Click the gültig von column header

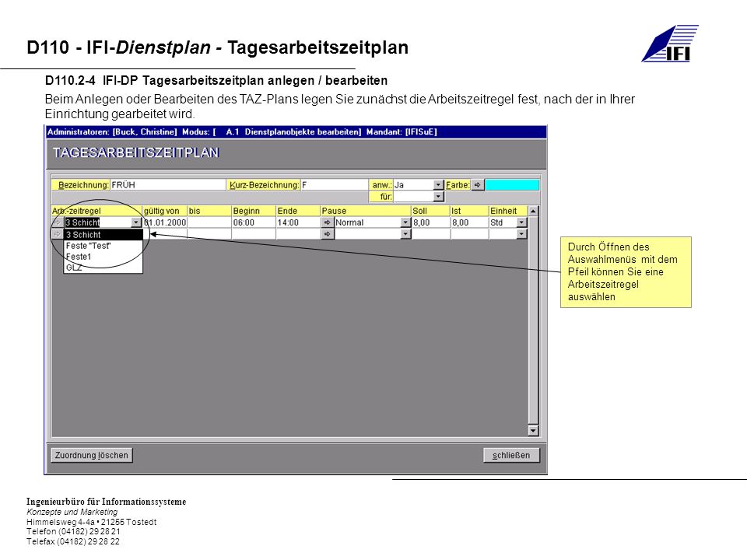165,211
